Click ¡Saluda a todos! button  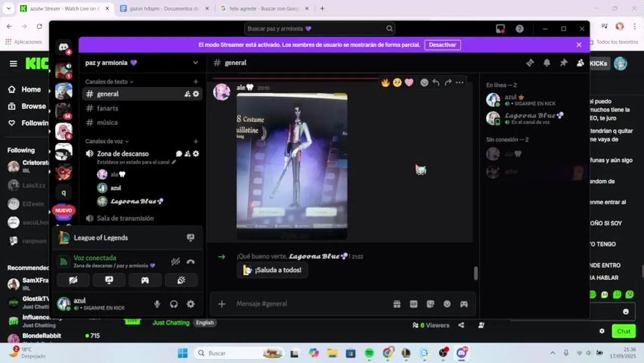click(272, 270)
